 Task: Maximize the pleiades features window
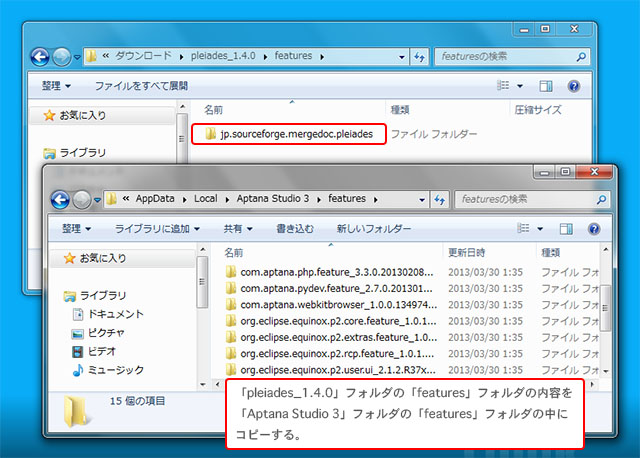pos(545,29)
